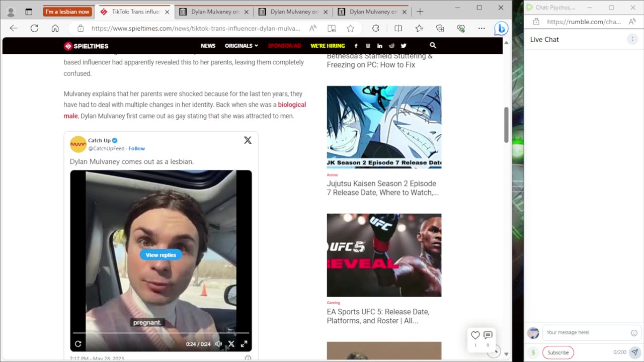Open a new browser tab
The width and height of the screenshot is (644, 362).
coord(420,12)
